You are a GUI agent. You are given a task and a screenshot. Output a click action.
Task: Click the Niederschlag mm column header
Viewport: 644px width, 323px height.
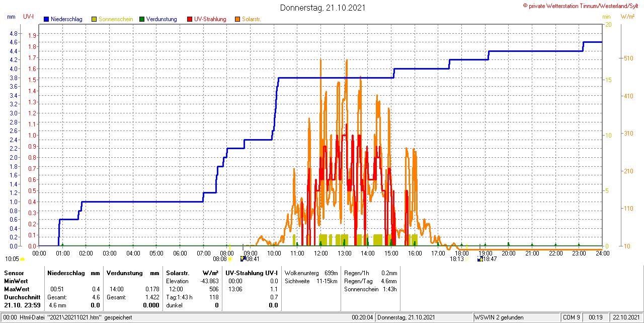(x=74, y=273)
